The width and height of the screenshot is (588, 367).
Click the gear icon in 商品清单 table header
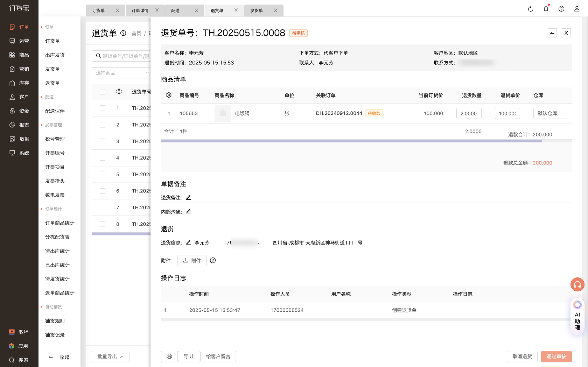tap(169, 95)
